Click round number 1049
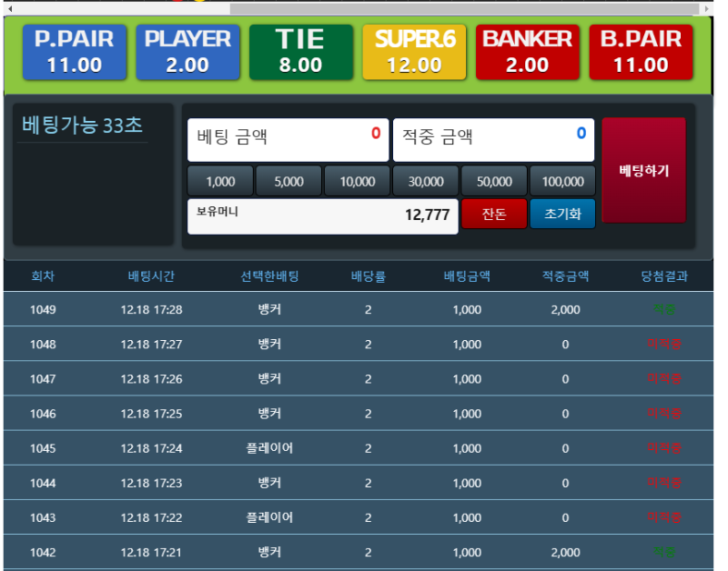The image size is (728, 571). [43, 310]
